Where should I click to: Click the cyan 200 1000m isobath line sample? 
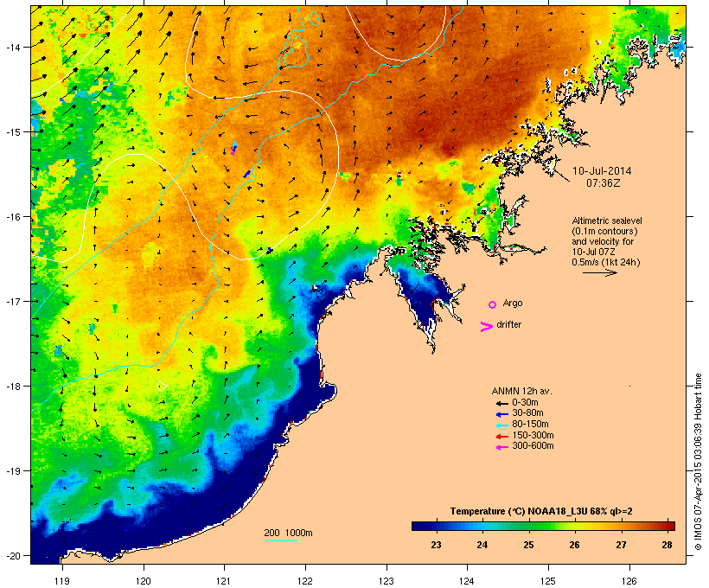[280, 540]
